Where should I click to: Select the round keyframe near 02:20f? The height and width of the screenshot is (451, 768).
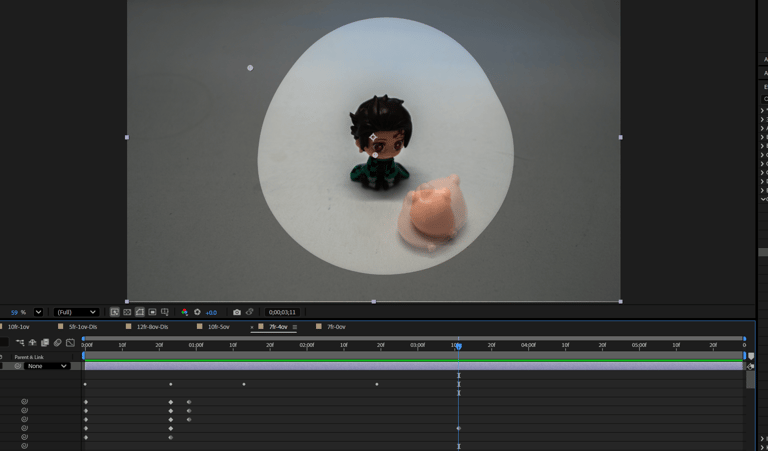[377, 384]
